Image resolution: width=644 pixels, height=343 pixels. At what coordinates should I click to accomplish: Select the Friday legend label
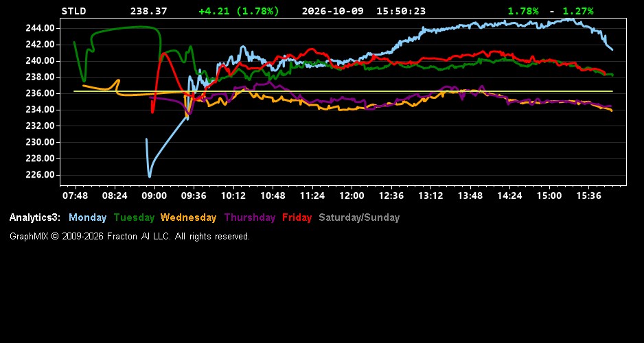[x=297, y=218]
